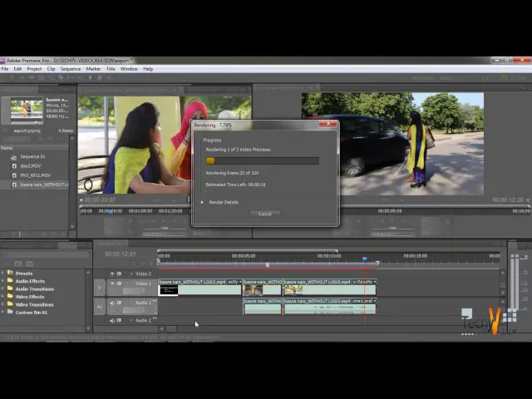Open the Marker menu
This screenshot has width=532, height=399.
tap(93, 69)
